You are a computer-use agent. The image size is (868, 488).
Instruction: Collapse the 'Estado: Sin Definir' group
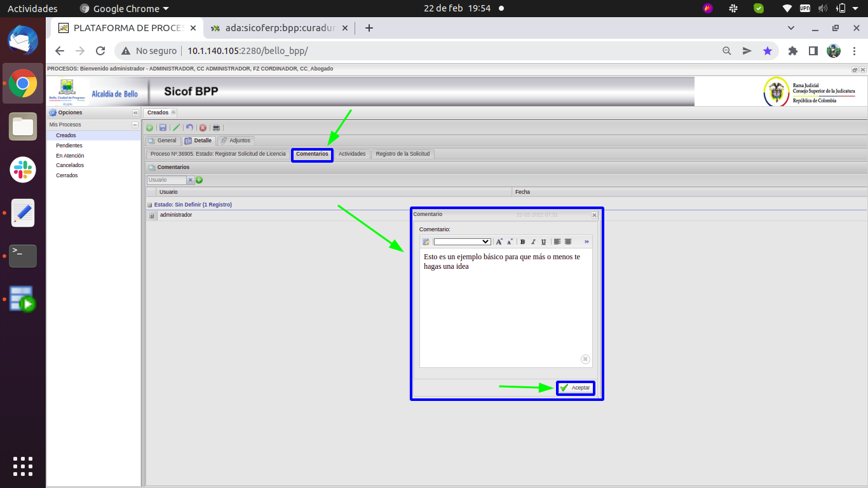click(x=150, y=205)
